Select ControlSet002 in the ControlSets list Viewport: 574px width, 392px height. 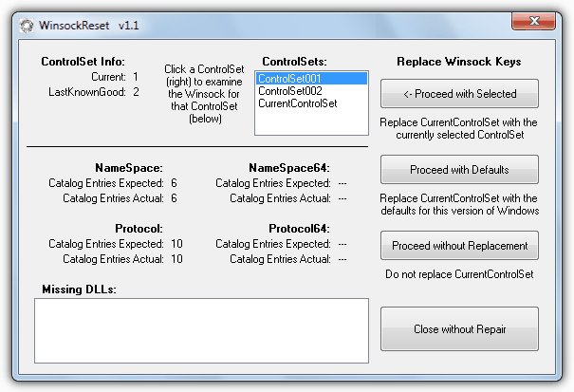(311, 91)
